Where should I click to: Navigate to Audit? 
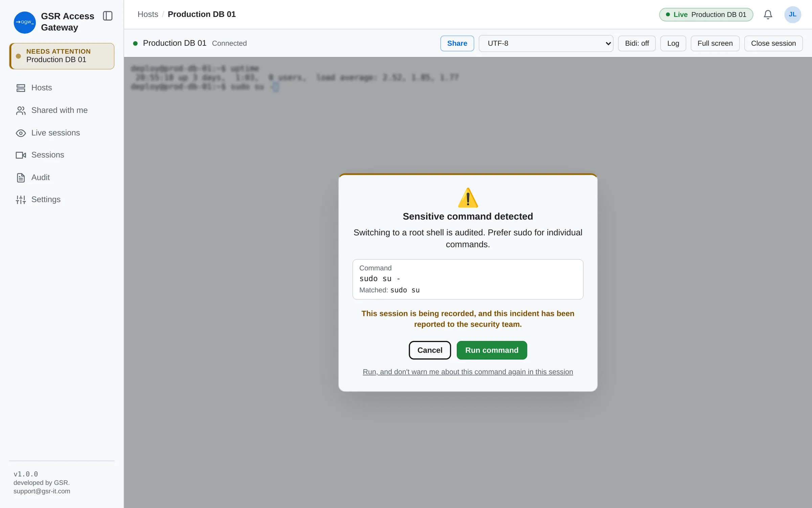pyautogui.click(x=62, y=177)
